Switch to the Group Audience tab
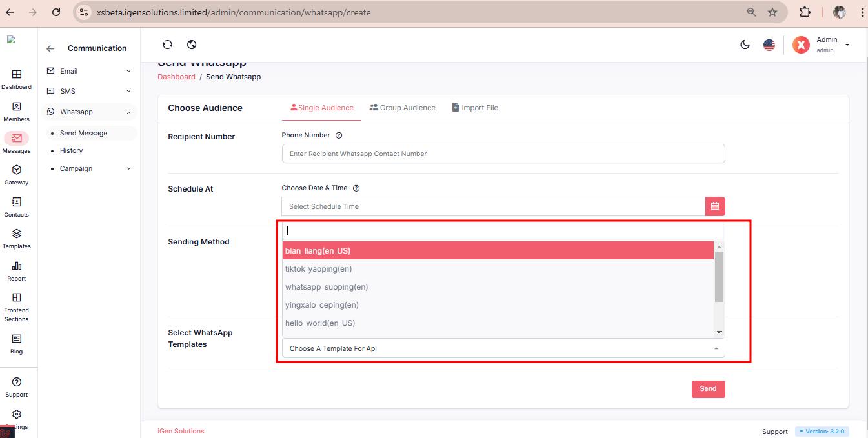The width and height of the screenshot is (868, 438). click(402, 108)
